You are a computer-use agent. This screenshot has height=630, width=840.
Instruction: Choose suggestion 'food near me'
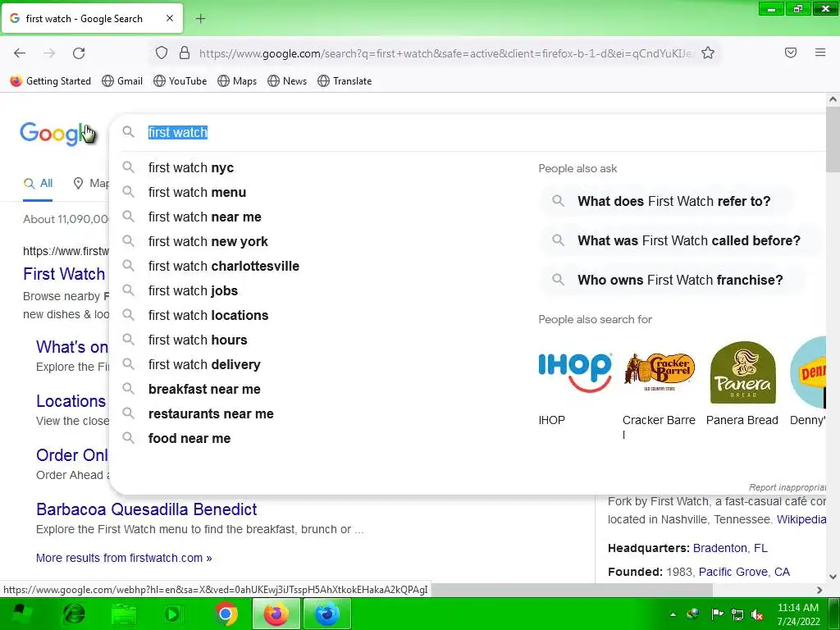click(x=189, y=439)
